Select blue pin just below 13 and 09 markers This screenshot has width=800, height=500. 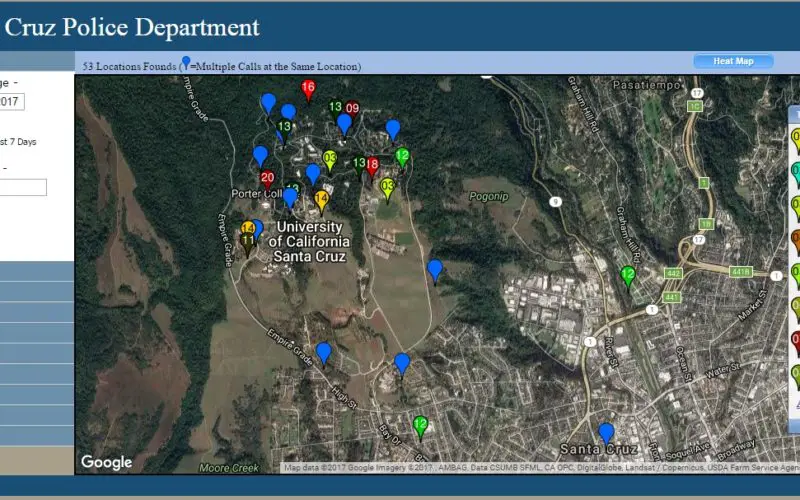[x=344, y=124]
